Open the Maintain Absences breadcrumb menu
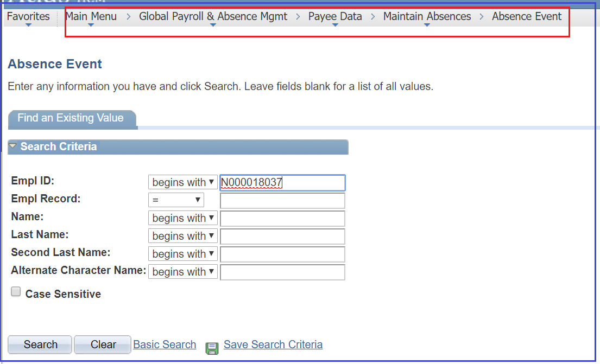The image size is (600, 364). pyautogui.click(x=427, y=16)
